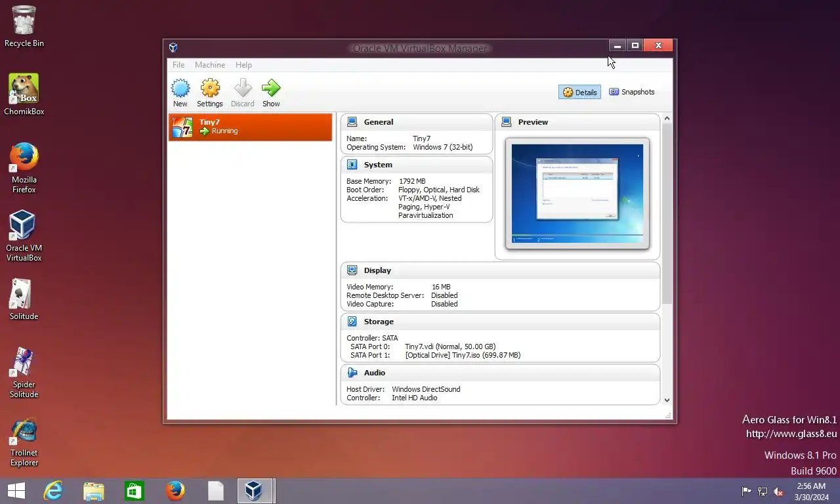Image resolution: width=840 pixels, height=504 pixels.
Task: Click the Video Capture 'Disabled' value
Action: 444,304
